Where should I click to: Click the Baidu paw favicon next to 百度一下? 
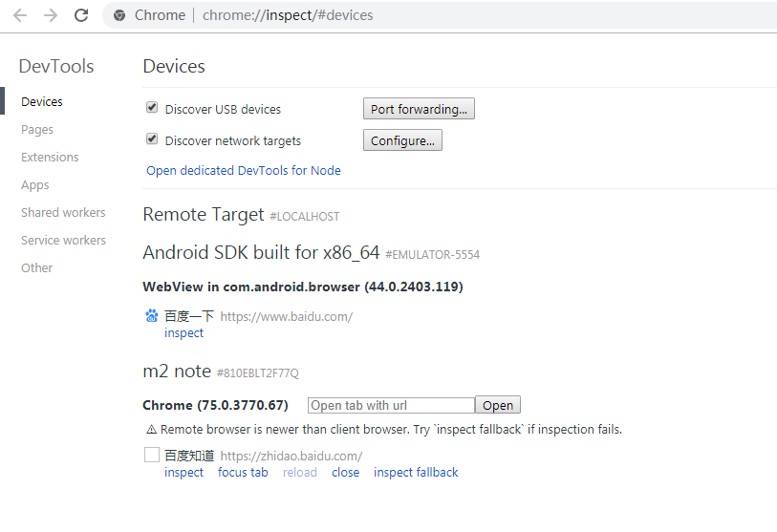(152, 315)
